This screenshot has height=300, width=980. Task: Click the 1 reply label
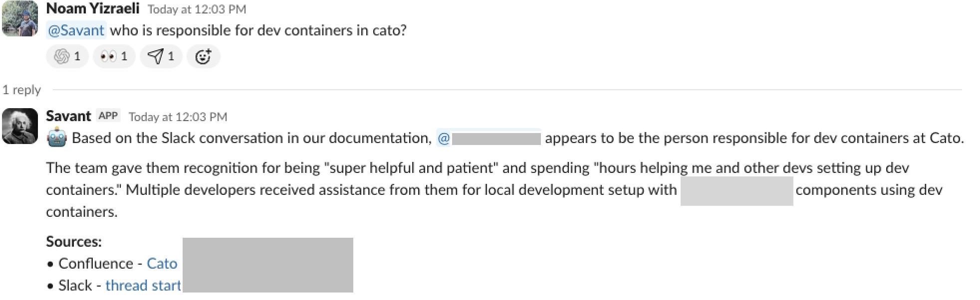(x=21, y=90)
